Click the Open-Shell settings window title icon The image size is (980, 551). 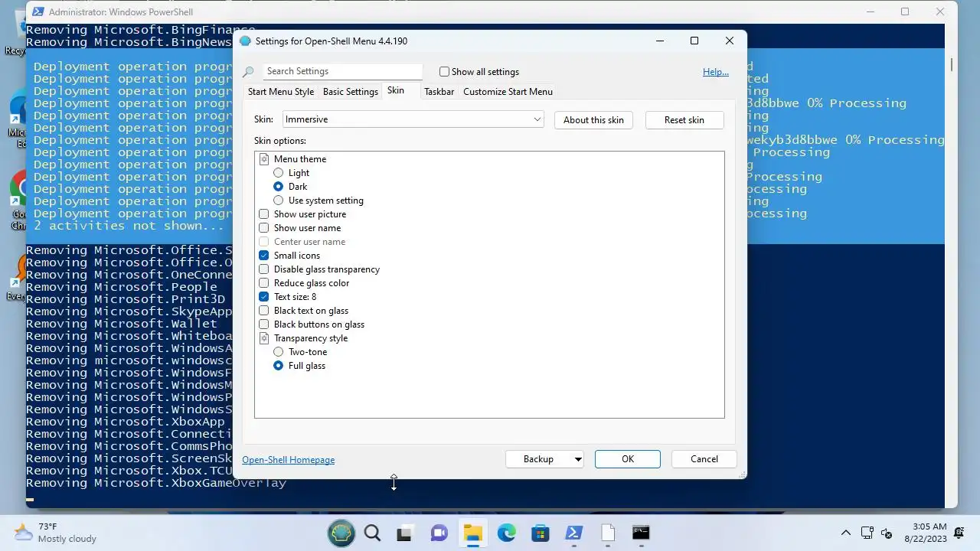pos(245,41)
